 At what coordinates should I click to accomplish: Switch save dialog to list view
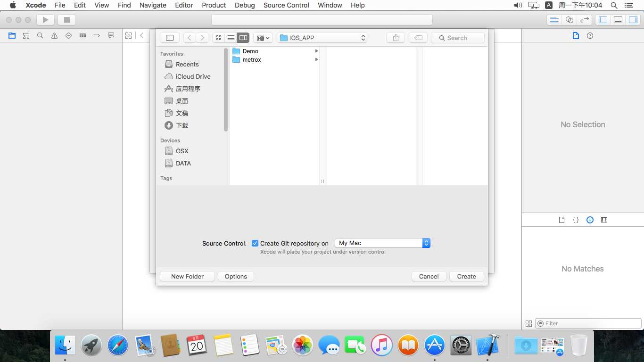click(231, 38)
